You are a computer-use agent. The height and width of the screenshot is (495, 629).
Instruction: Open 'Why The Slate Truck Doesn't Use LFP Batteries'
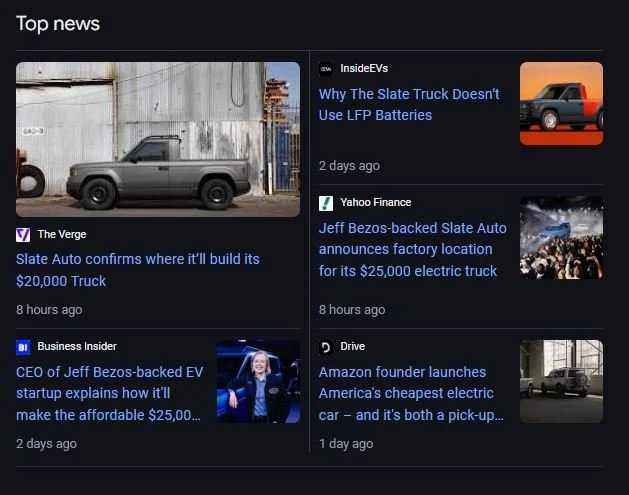[409, 105]
